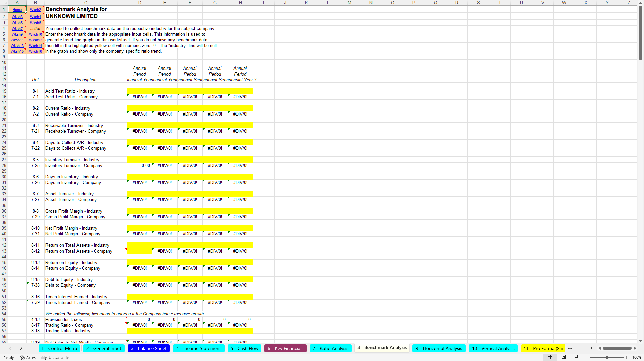
Task: Click the vertical scrollbar thumb
Action: point(640,33)
